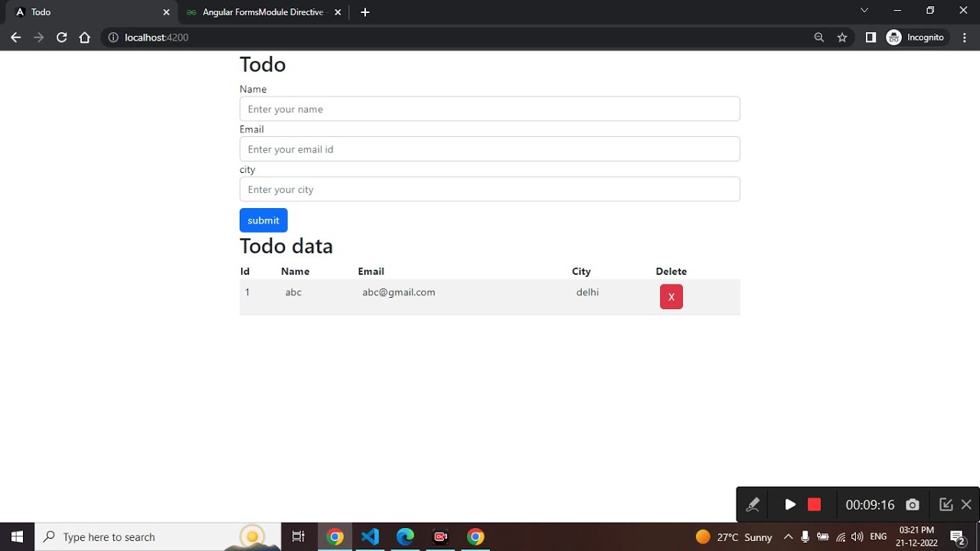Select the delhi city cell
Screen dimensions: 980x551
587,292
